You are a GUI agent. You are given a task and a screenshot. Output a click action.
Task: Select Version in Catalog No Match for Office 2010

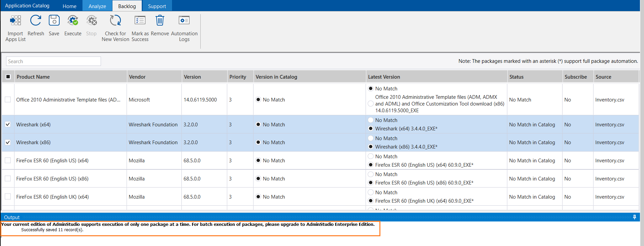pyautogui.click(x=258, y=99)
